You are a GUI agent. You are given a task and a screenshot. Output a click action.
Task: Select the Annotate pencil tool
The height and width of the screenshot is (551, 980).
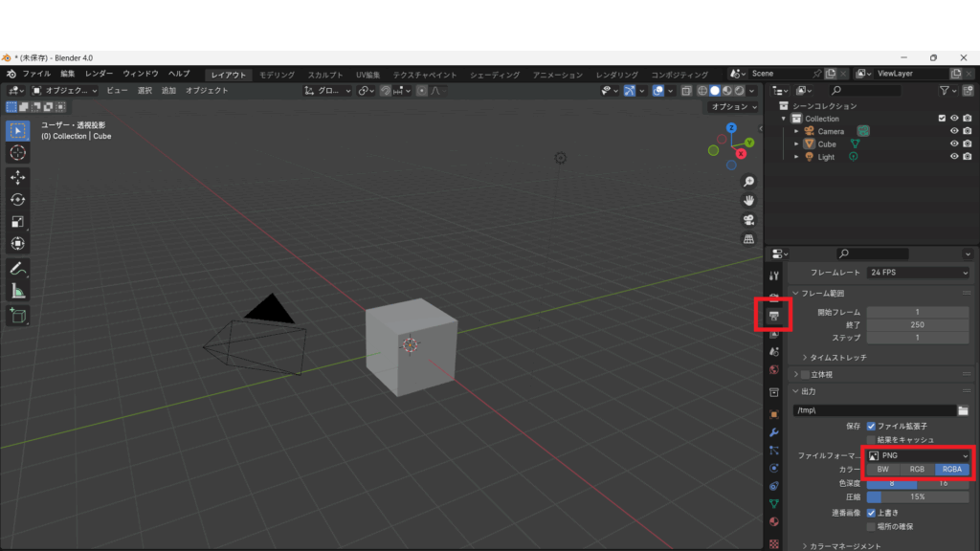(17, 269)
